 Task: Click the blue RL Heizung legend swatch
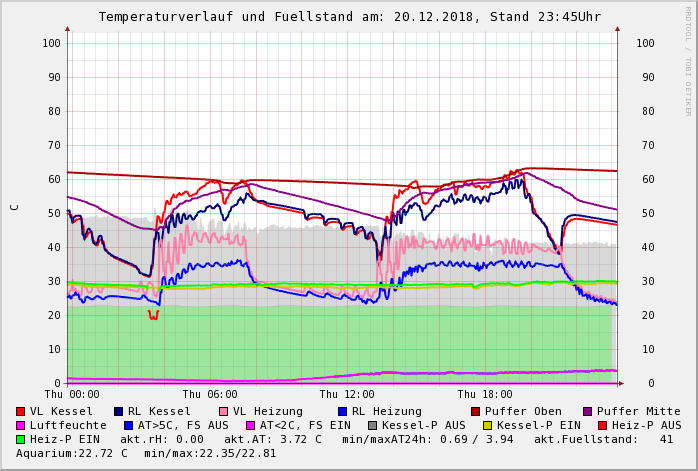point(342,412)
